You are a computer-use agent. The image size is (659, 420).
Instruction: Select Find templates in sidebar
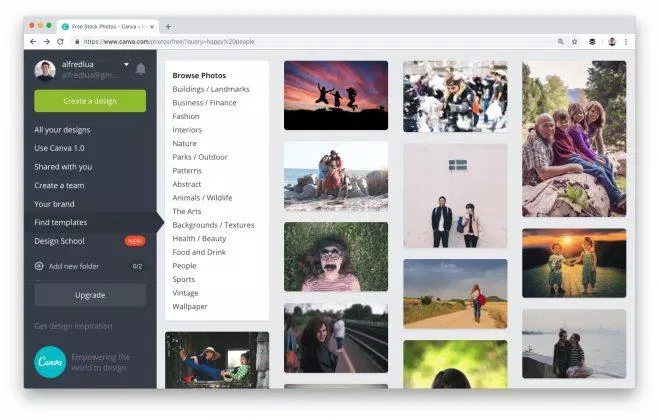pyautogui.click(x=61, y=222)
